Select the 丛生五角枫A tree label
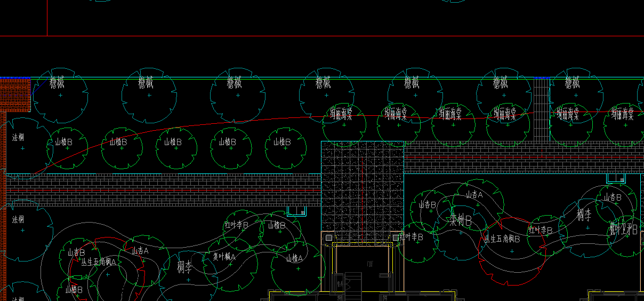This screenshot has height=301, width=644. [99, 262]
